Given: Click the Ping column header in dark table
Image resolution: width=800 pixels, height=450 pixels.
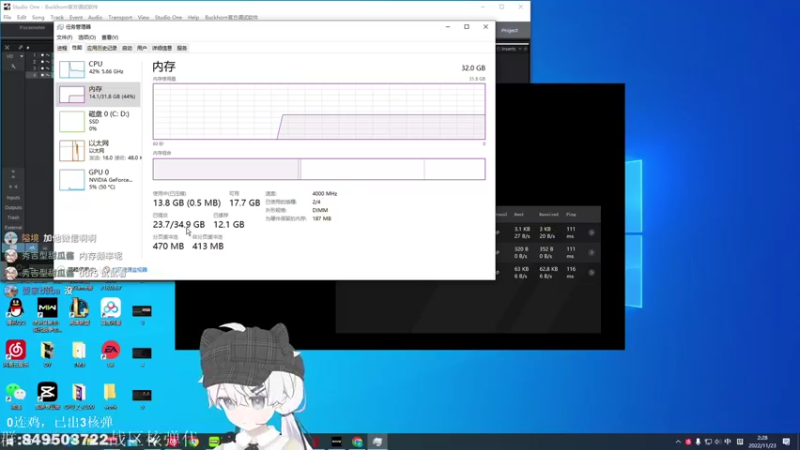Looking at the screenshot, I should coord(571,214).
